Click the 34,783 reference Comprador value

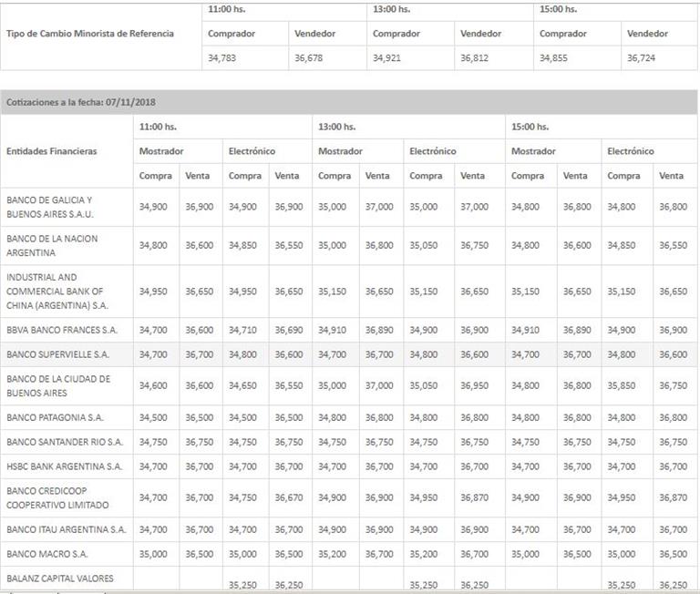pos(221,57)
